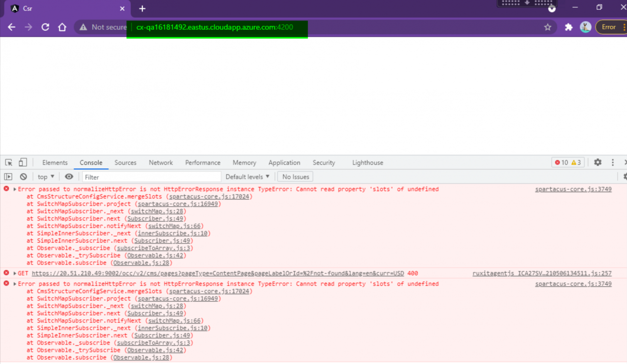Open DevTools three-dot customize menu
This screenshot has width=627, height=364.
coord(612,162)
